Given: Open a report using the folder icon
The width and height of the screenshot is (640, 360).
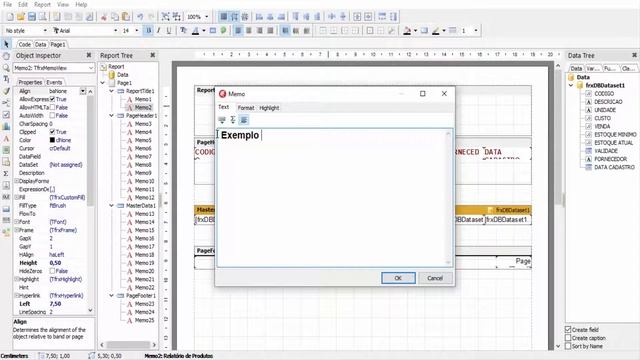Looking at the screenshot, I should [20, 17].
